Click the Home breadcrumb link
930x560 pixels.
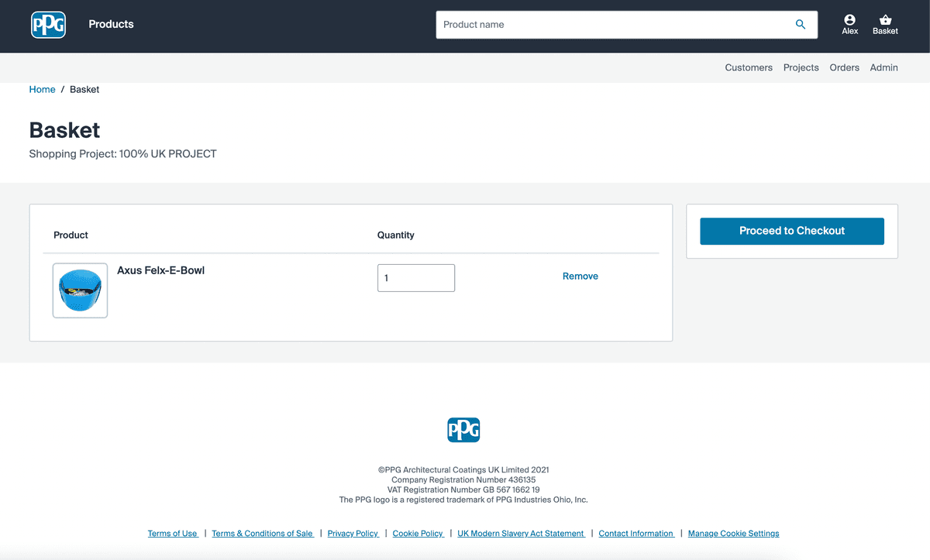tap(42, 90)
